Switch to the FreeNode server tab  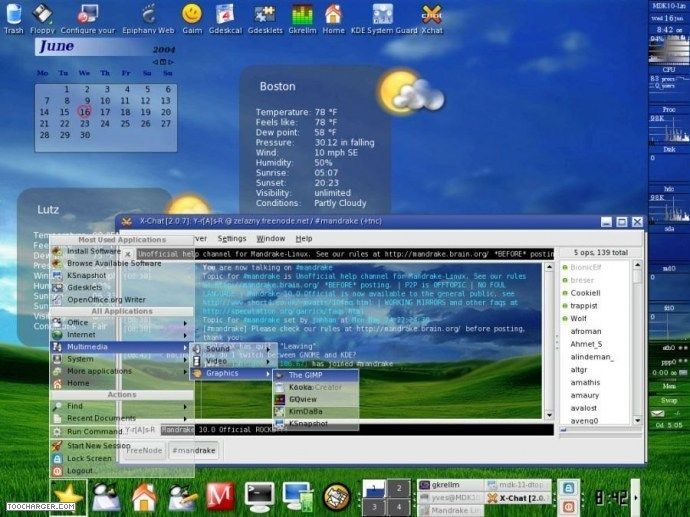coord(144,451)
